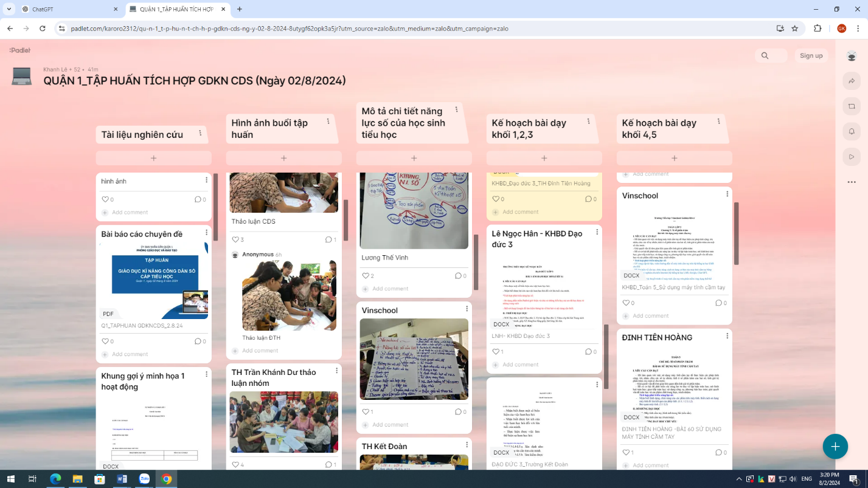Add post under Mô tả chi tiết năng lực số column

click(414, 158)
